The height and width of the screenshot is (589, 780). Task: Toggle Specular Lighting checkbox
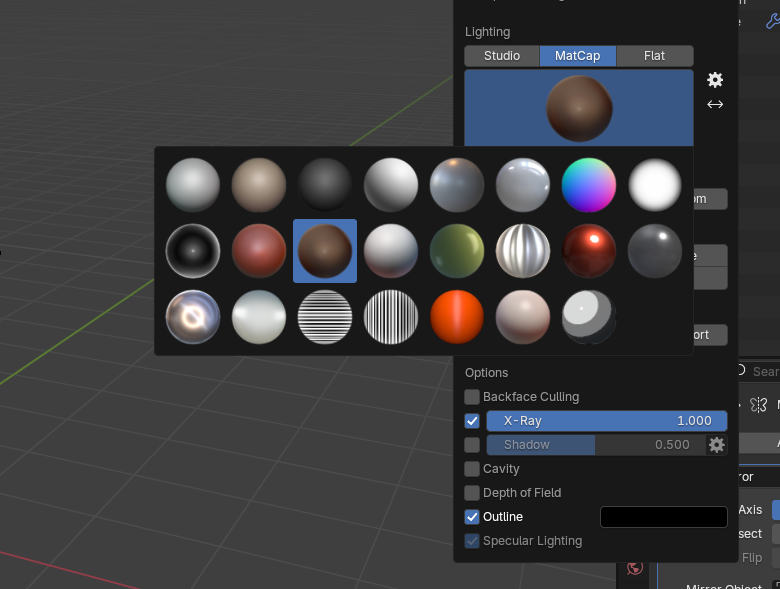[472, 541]
